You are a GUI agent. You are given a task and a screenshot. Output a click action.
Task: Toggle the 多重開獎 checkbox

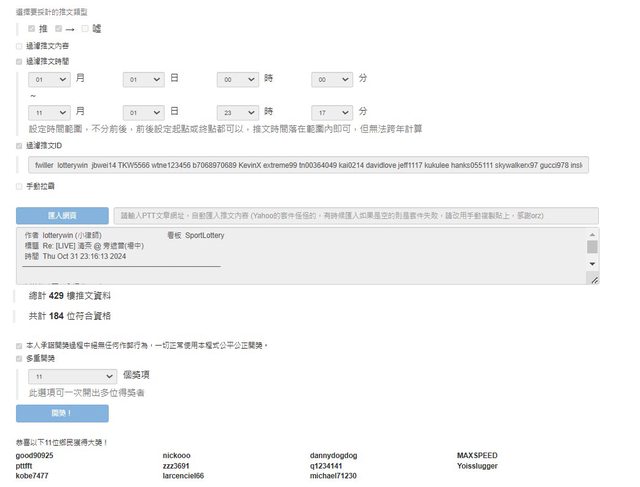click(x=19, y=357)
